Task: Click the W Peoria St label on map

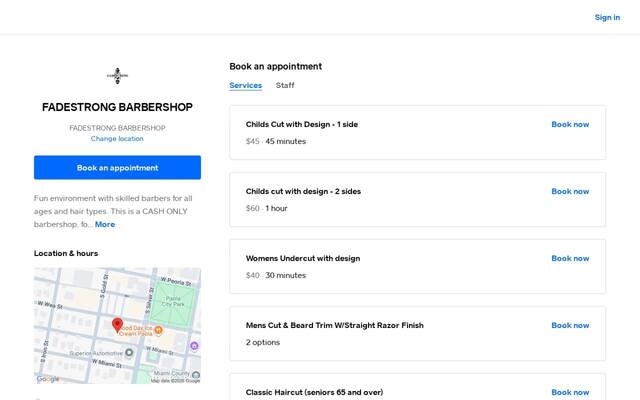Action: point(176,281)
